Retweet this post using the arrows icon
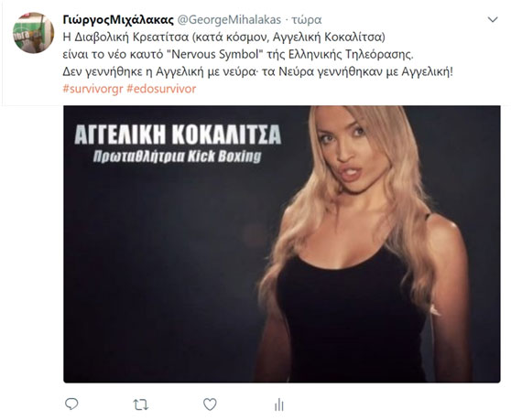The height and width of the screenshot is (420, 511). pos(141,404)
